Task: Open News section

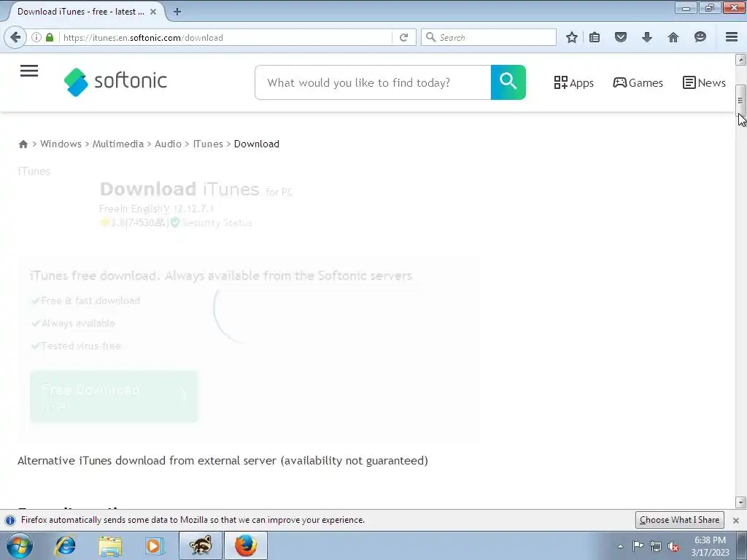Action: 704,83
